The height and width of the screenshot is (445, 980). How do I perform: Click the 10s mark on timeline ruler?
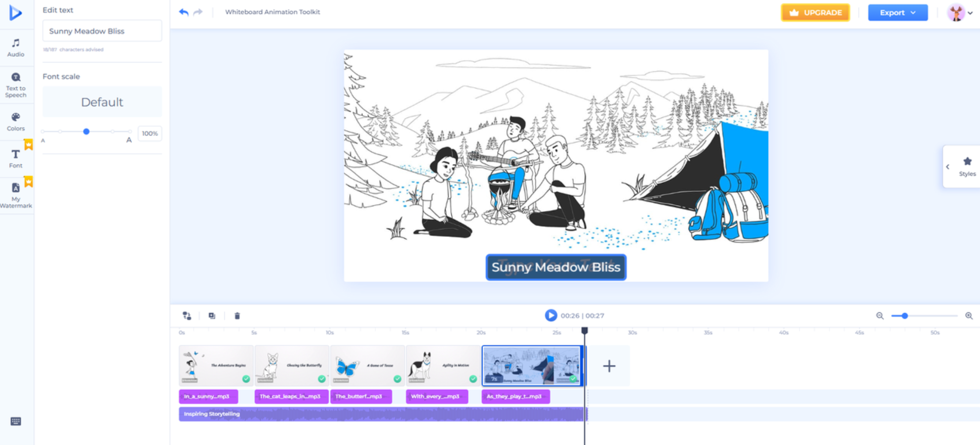330,333
